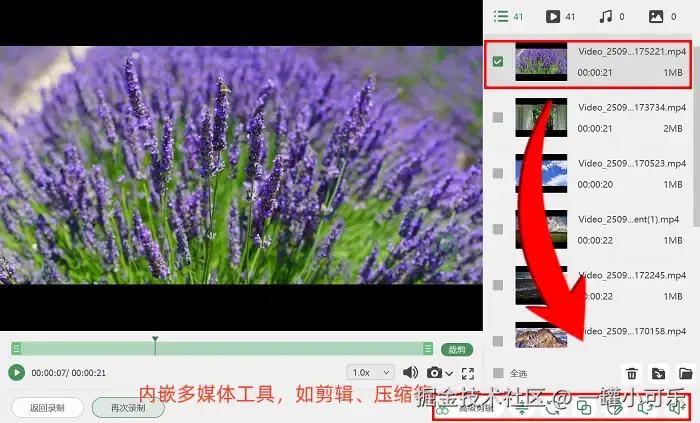This screenshot has height=423, width=700.
Task: Open the video compress tool icon
Action: coord(521,408)
